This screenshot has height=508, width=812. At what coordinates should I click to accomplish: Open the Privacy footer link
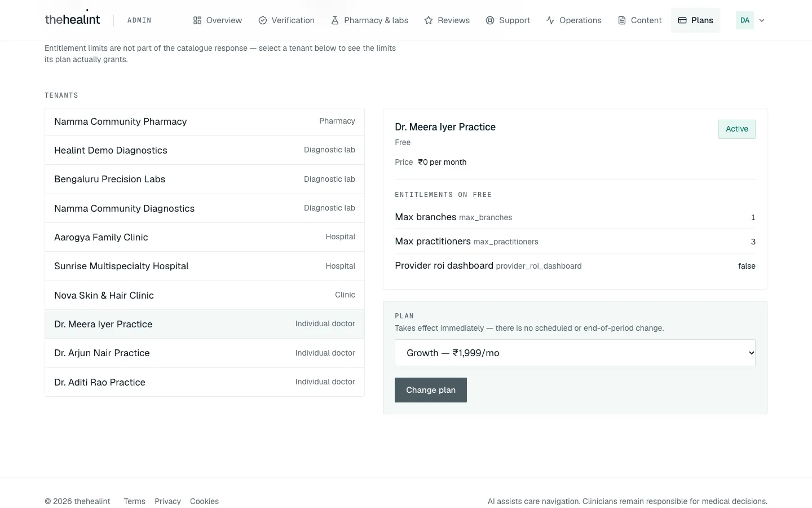(168, 501)
